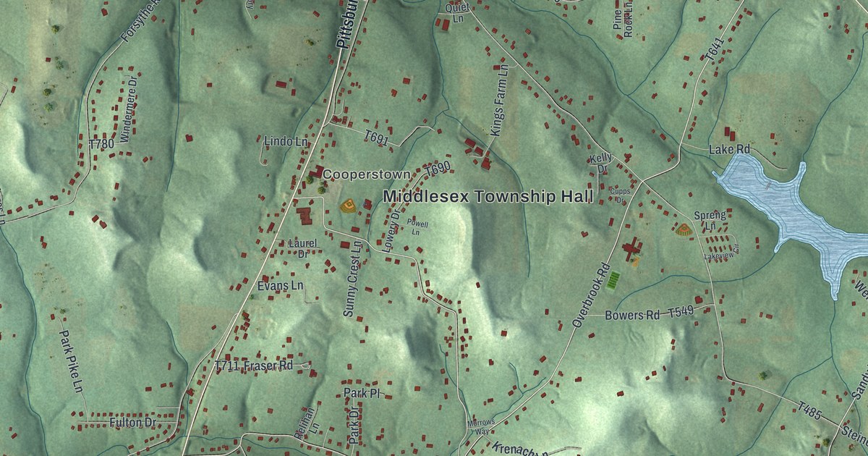Click the Kelly Dr label

600,163
